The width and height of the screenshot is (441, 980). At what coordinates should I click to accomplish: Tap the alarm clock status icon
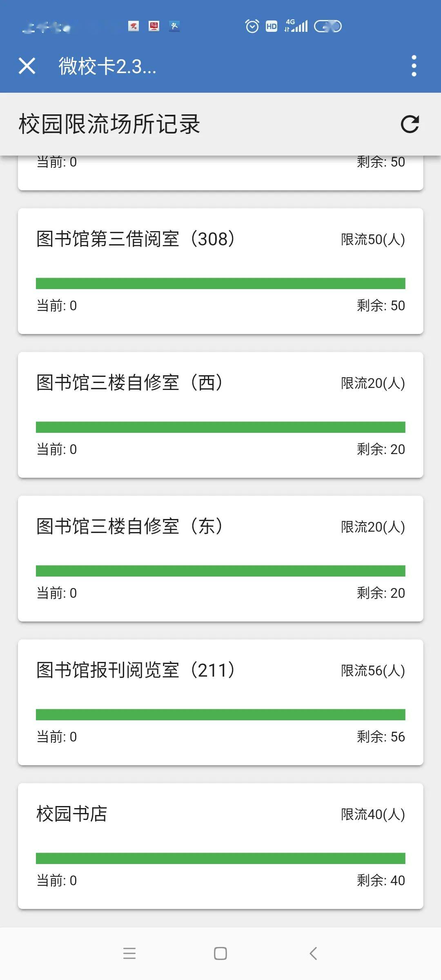pyautogui.click(x=252, y=27)
